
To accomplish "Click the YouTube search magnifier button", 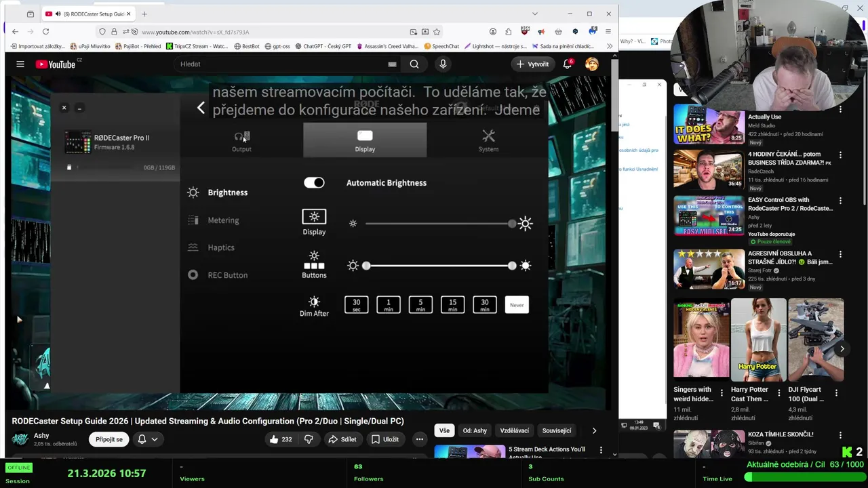I will (414, 64).
